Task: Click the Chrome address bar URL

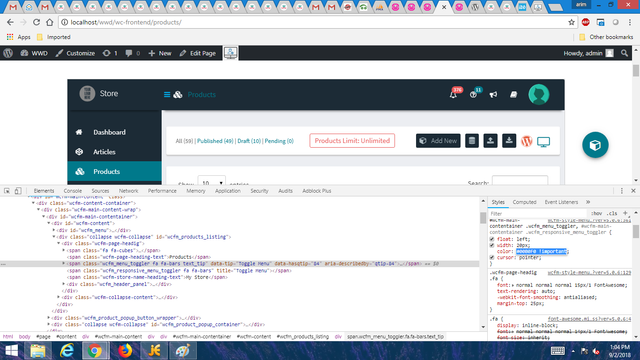Action: point(126,22)
